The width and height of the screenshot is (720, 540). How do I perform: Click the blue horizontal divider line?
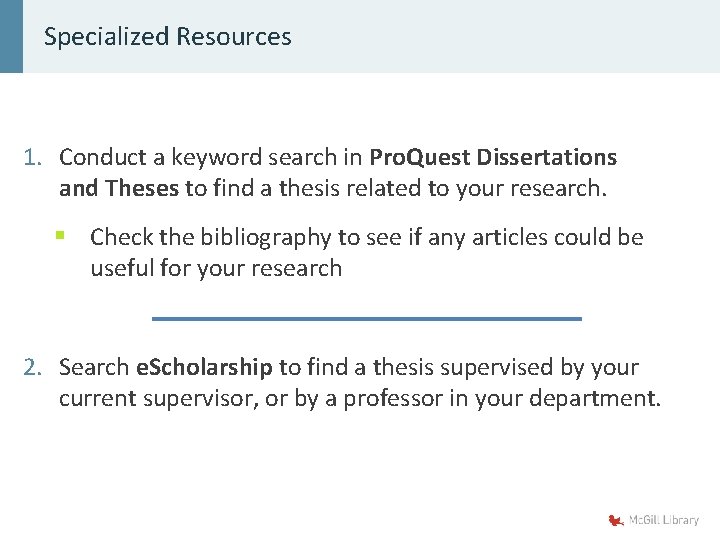[x=366, y=318]
